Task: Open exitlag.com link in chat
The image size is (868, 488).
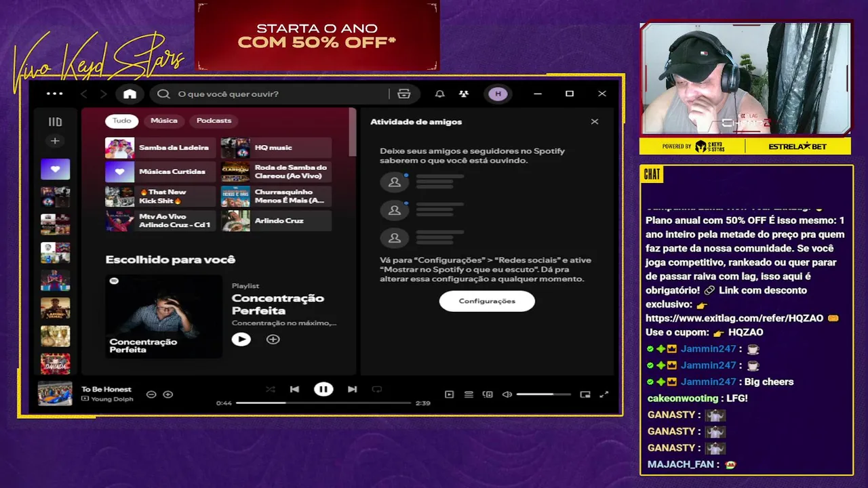Action: click(x=734, y=318)
